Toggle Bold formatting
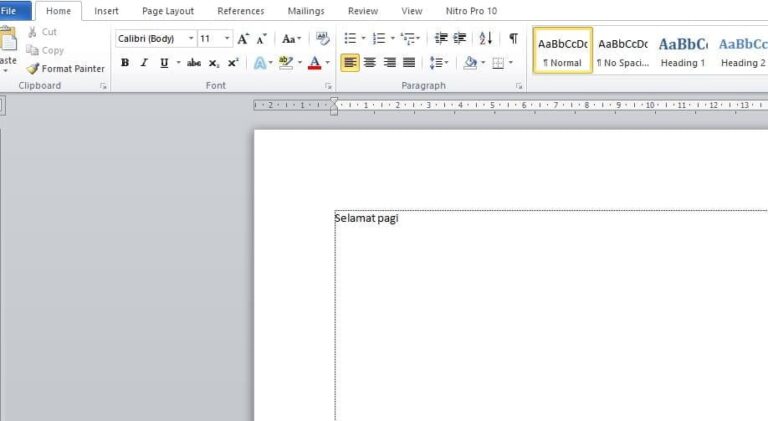This screenshot has width=768, height=421. tap(125, 63)
